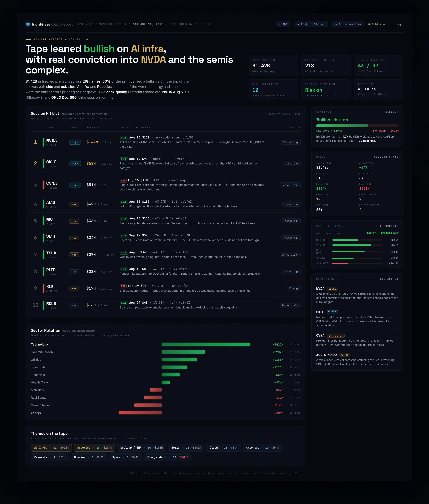Viewport: 429px width, 504px height.
Task: Open the High-Conviction 12 card
Action: click(x=273, y=89)
